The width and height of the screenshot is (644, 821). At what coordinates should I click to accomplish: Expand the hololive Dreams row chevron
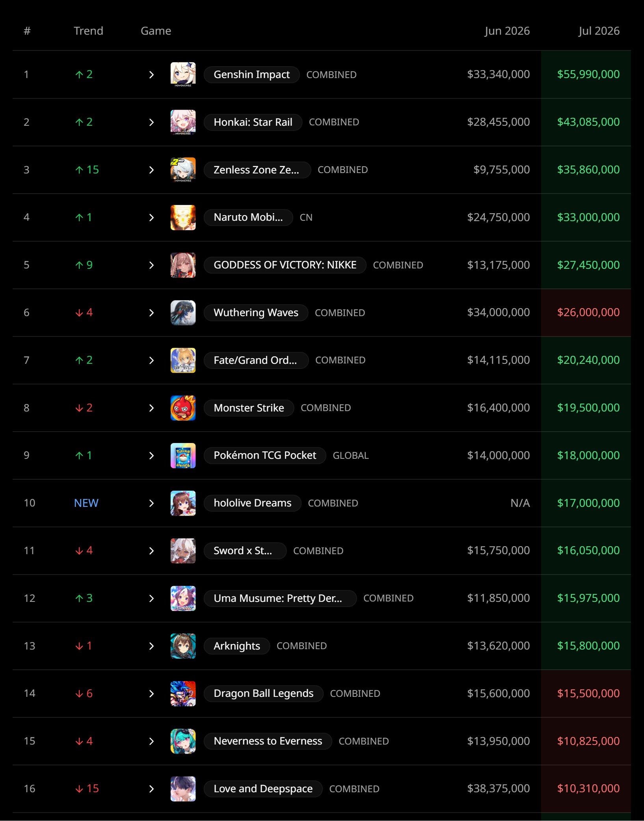[151, 503]
